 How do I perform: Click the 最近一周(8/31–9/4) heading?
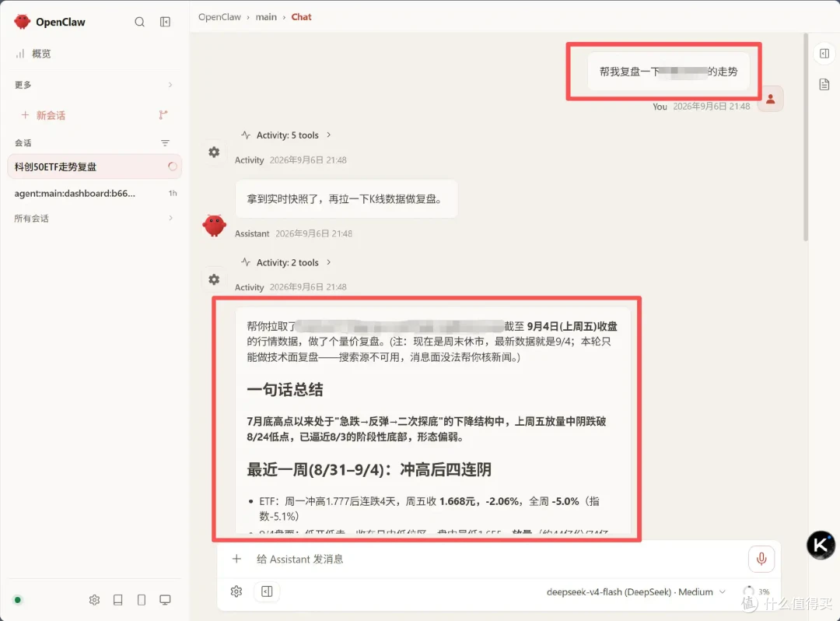(x=369, y=470)
